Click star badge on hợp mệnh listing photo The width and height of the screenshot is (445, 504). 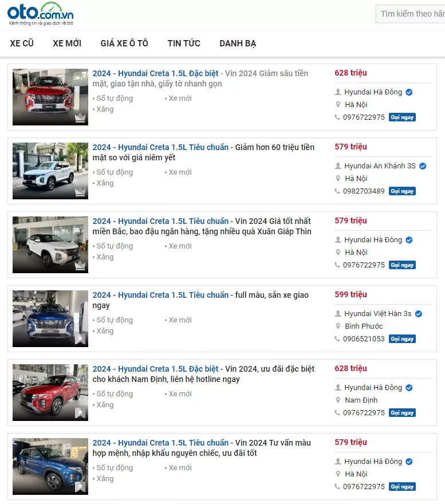point(80,487)
